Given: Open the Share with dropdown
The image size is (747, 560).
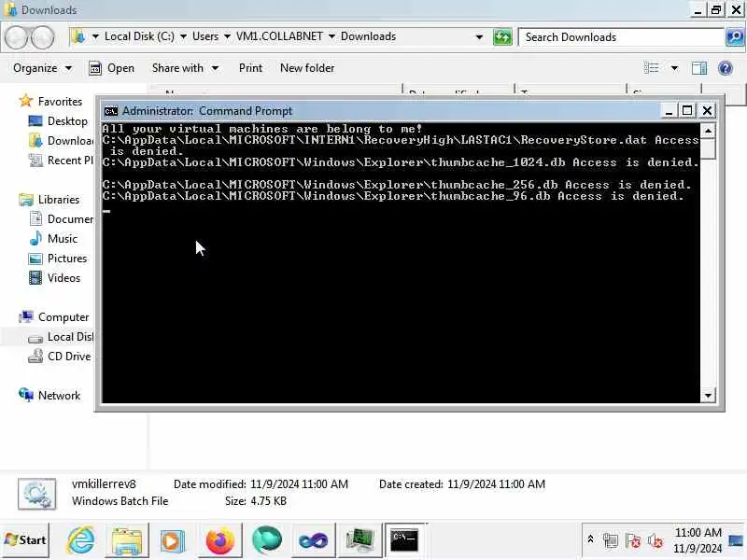Looking at the screenshot, I should pos(185,68).
